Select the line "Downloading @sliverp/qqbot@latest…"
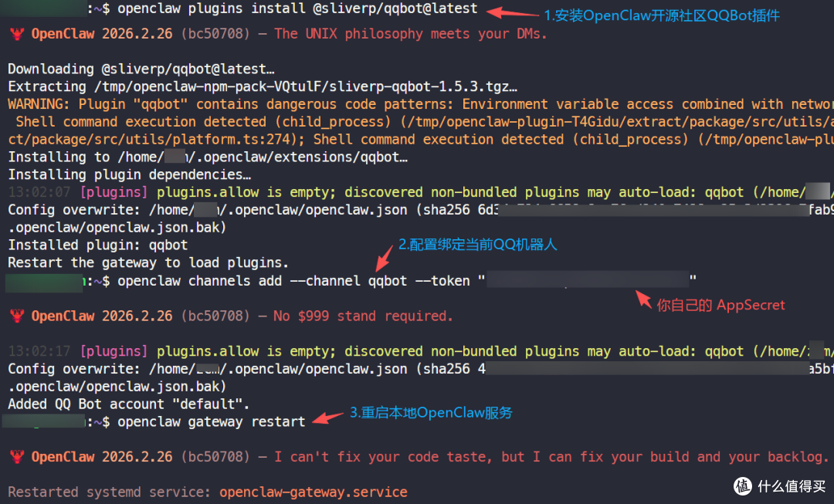Viewport: 834px width, 504px height. click(x=141, y=69)
